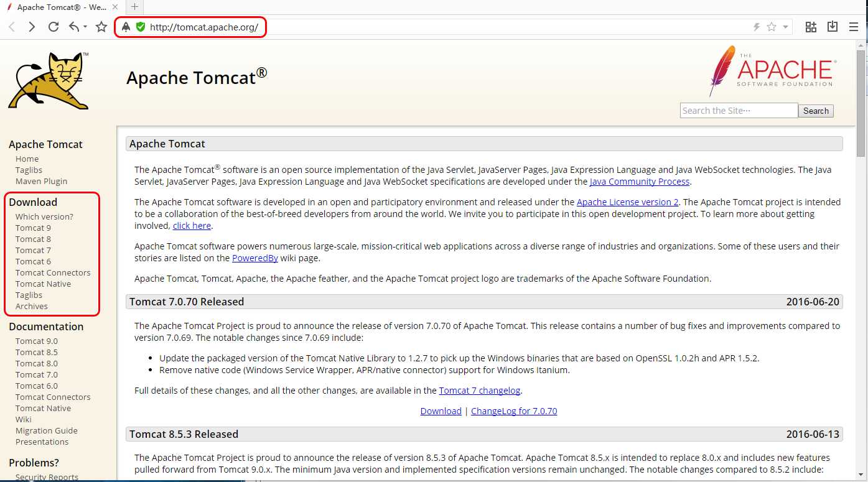Click the Tomcat 7.0.70 Released heading
The height and width of the screenshot is (482, 868).
187,302
